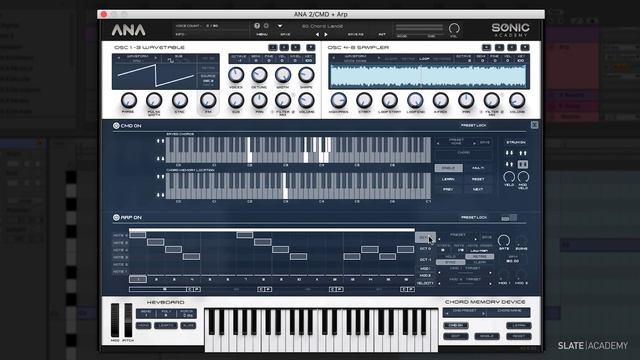Click the Pitch wheel strip

128,320
